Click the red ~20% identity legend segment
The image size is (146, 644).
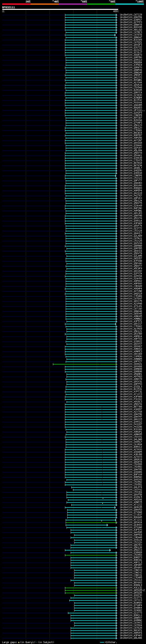coord(16,4)
